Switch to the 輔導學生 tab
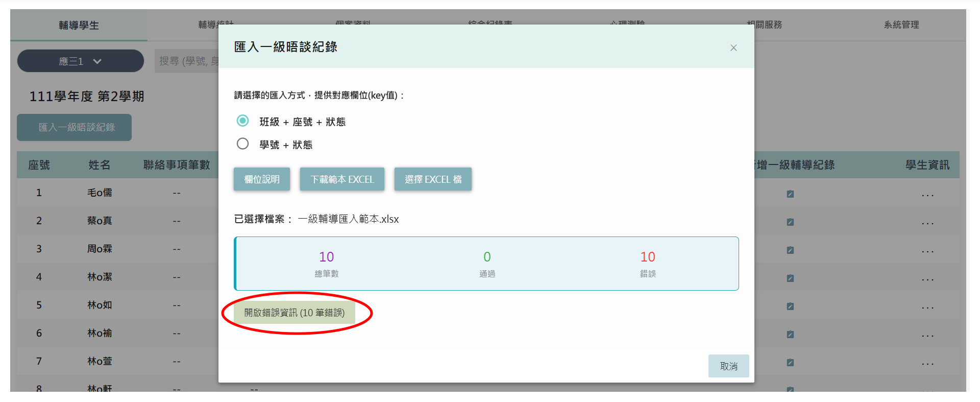The width and height of the screenshot is (980, 402). click(79, 25)
